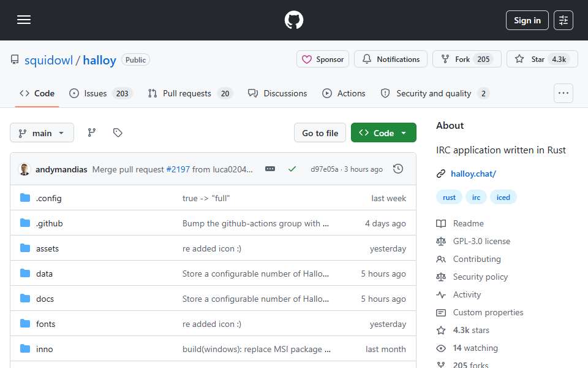View branches via branch icon
The width and height of the screenshot is (588, 368).
click(x=91, y=132)
